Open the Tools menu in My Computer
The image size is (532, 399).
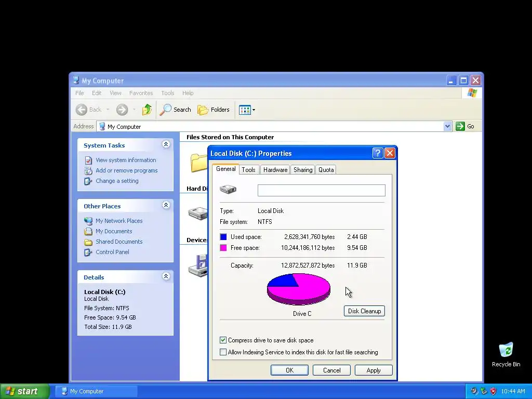coord(168,93)
